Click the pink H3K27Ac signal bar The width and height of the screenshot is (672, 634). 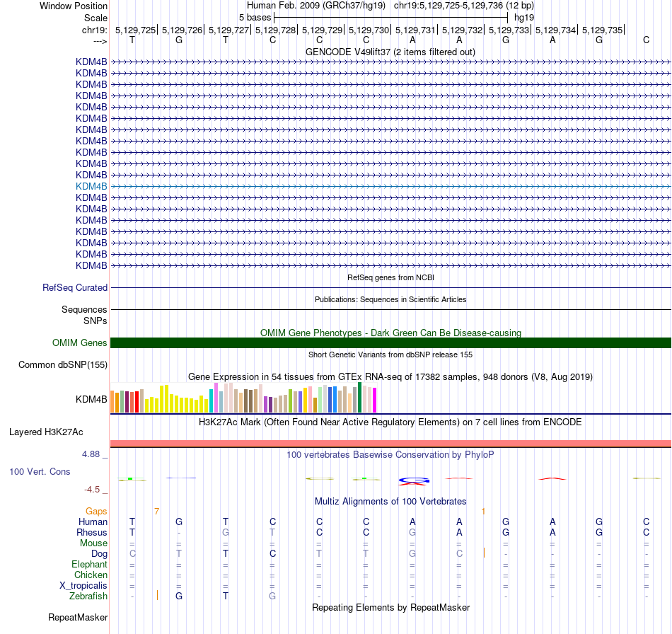click(x=390, y=443)
